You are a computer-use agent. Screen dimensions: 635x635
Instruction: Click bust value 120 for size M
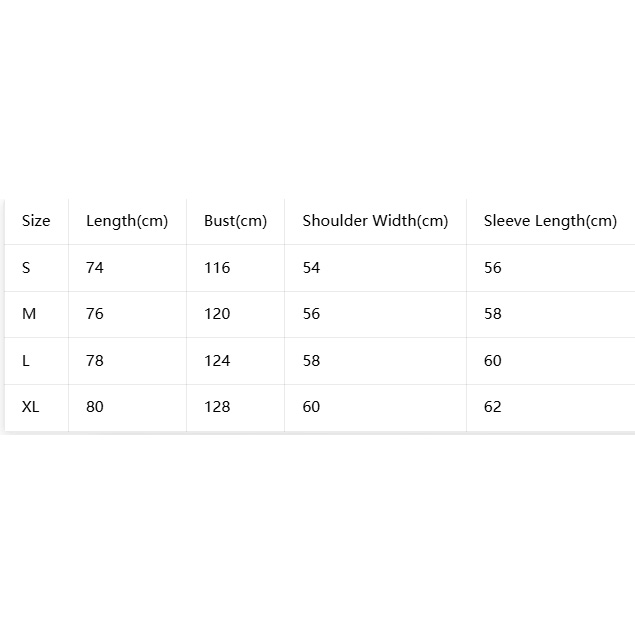(217, 314)
